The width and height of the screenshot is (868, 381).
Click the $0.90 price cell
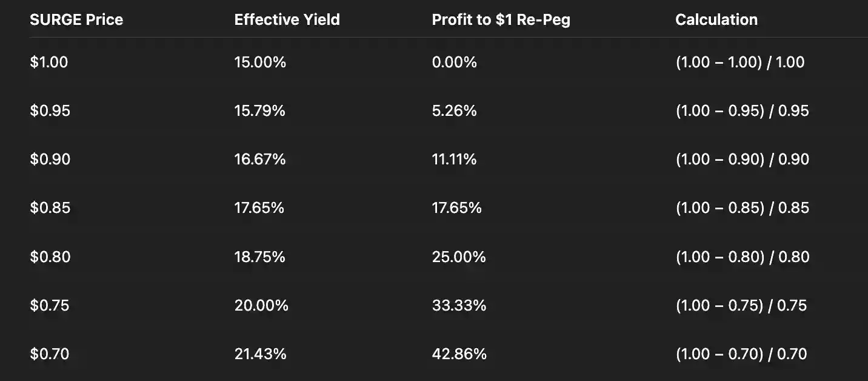click(50, 159)
